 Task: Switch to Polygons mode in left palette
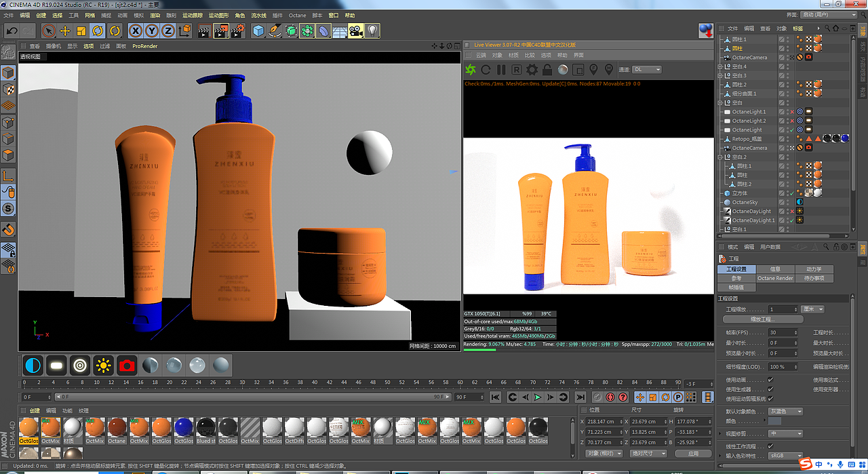[x=8, y=155]
